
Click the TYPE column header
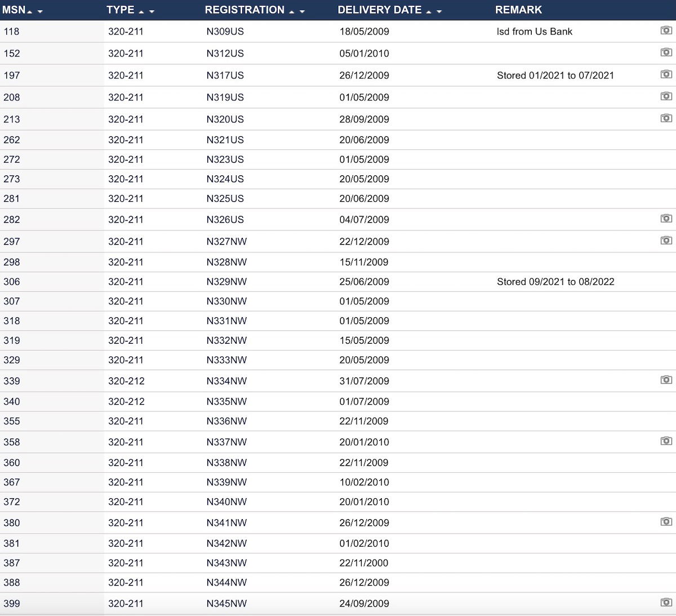[121, 10]
